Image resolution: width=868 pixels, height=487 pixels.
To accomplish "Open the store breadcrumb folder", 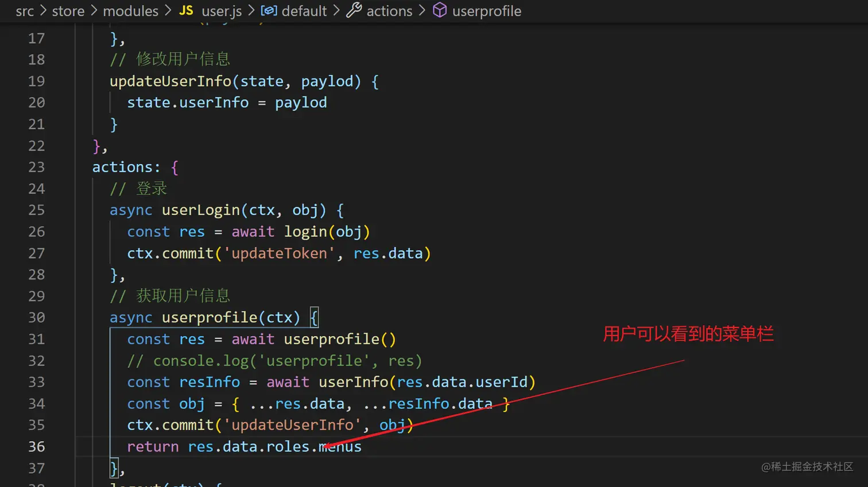I will (x=68, y=11).
